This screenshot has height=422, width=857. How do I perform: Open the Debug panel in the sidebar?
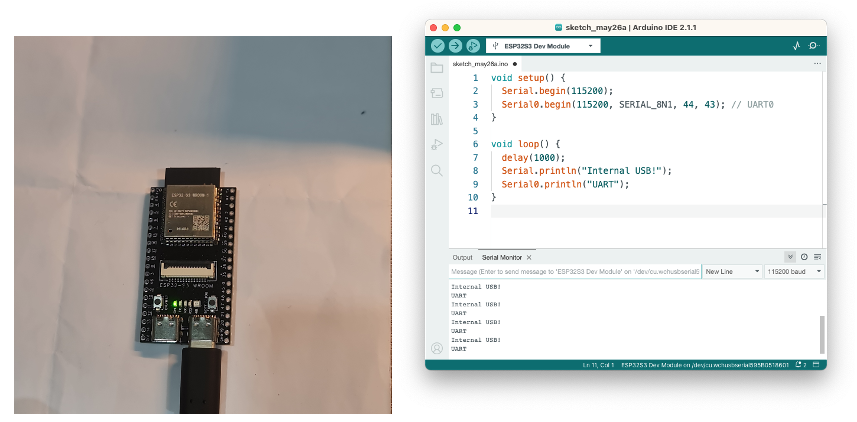437,145
